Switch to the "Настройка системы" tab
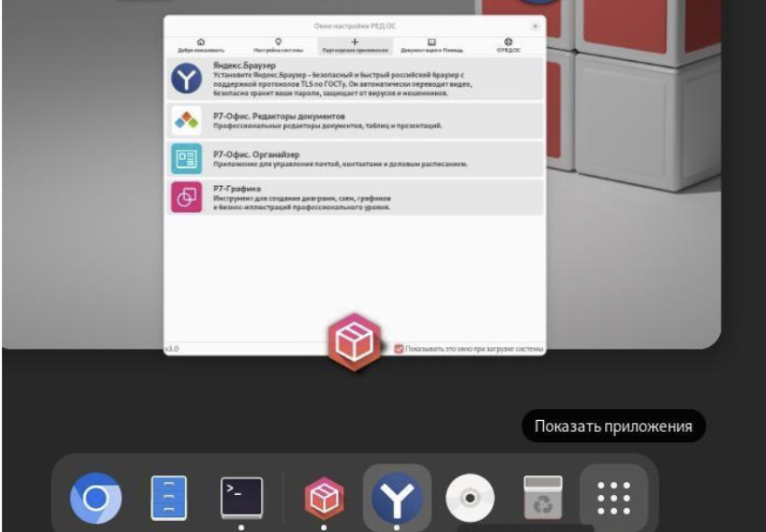The height and width of the screenshot is (532, 766). coord(278,45)
